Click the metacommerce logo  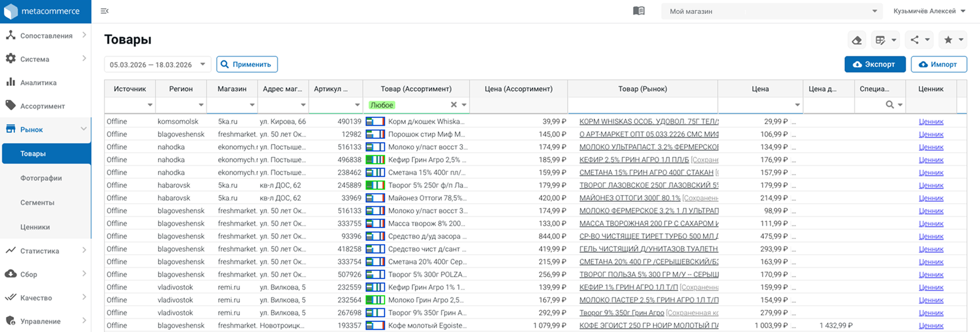(45, 11)
